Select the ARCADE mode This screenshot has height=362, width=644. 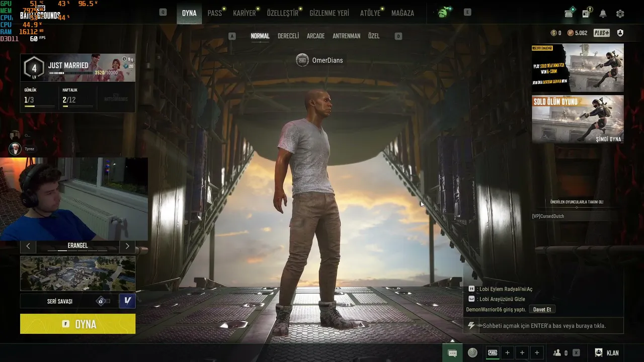coord(315,36)
